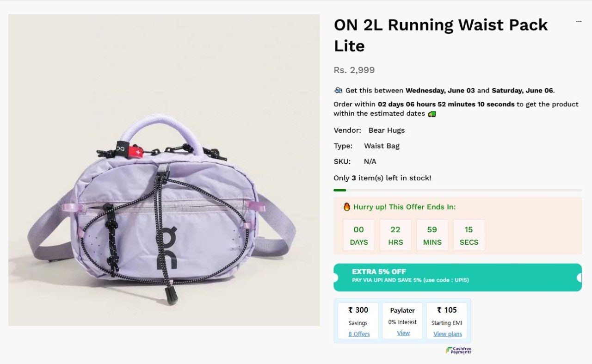Open the 8 Offers link
The height and width of the screenshot is (364, 592).
click(x=359, y=334)
